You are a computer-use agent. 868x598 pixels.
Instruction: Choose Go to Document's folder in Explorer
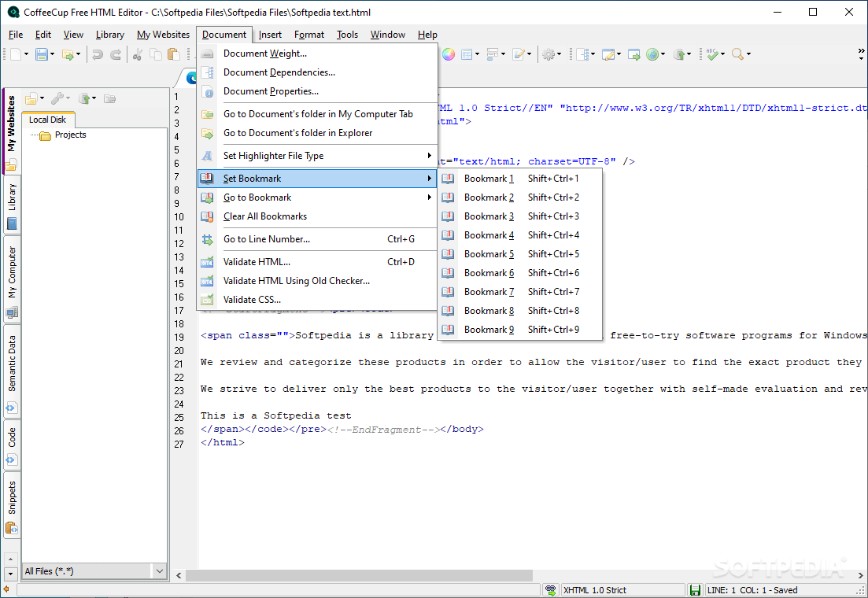pyautogui.click(x=317, y=133)
